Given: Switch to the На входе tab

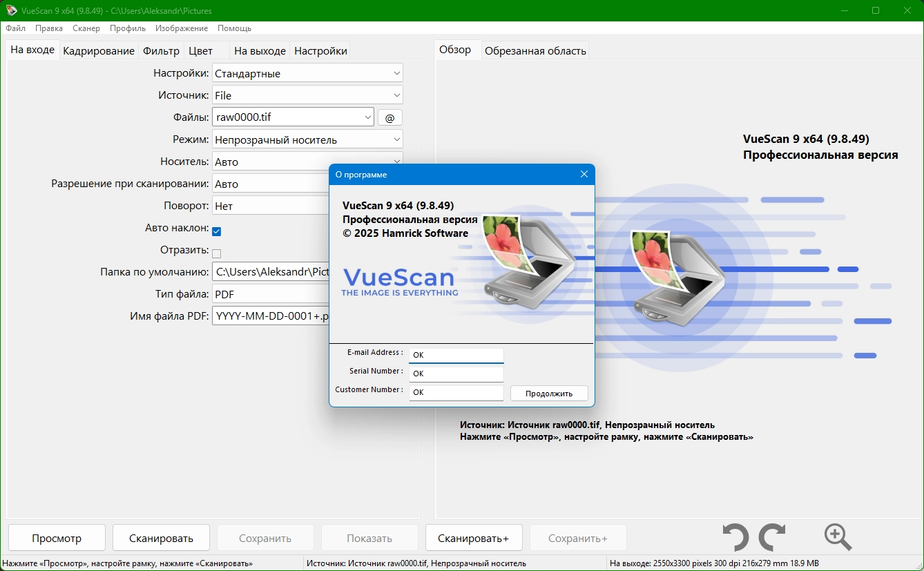Looking at the screenshot, I should coord(32,50).
